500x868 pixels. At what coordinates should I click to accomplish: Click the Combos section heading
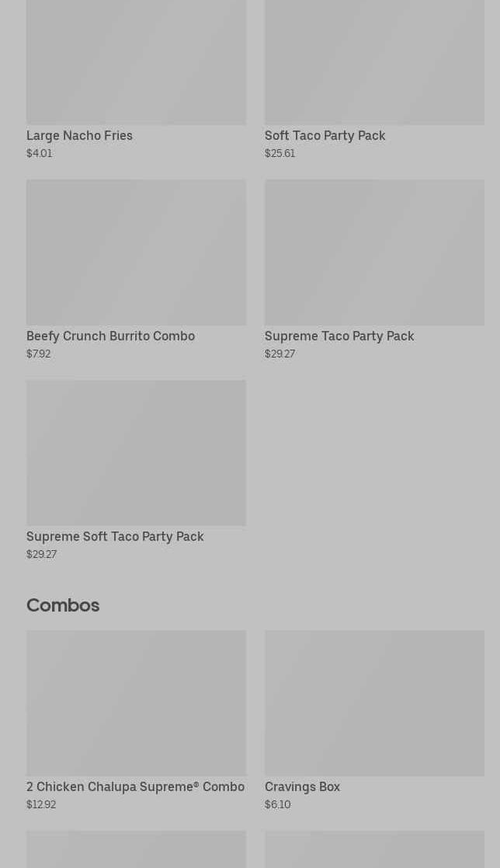63,605
